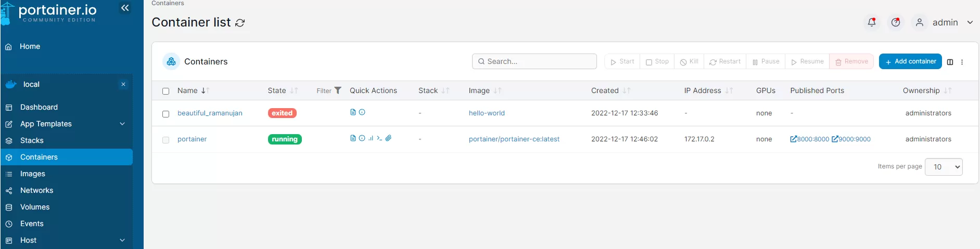Screen dimensions: 980x249
Task: Click the 172.17.0.2 IP address cell
Action: 699,139
